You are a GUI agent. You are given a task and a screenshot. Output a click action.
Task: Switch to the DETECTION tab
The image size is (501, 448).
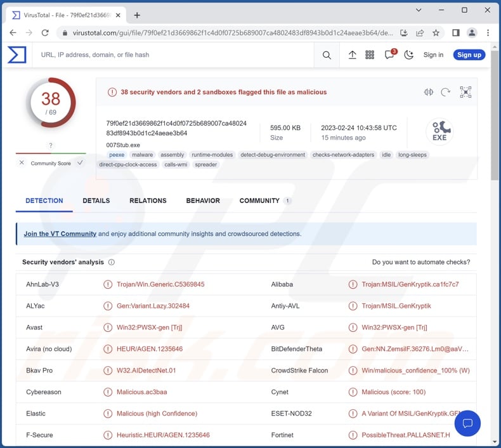pyautogui.click(x=44, y=201)
